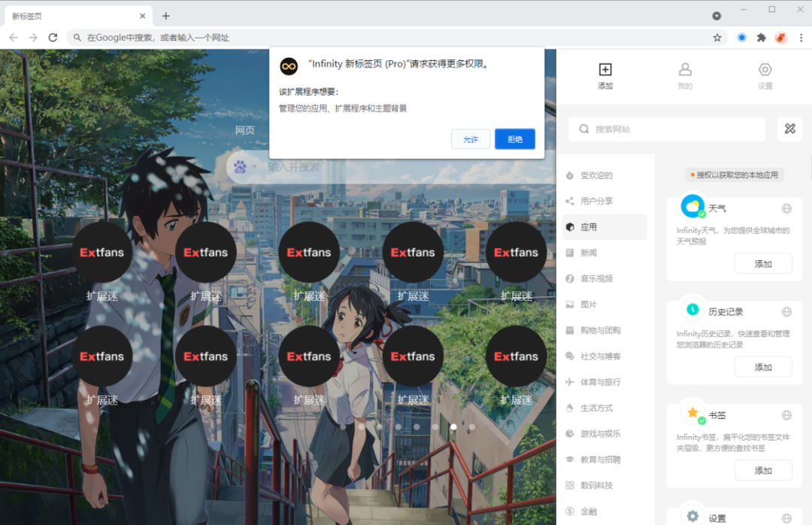This screenshot has height=525, width=812.
Task: Open the 金融 category
Action: coord(604,511)
